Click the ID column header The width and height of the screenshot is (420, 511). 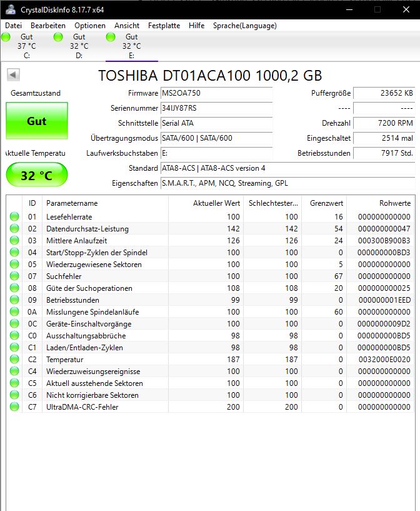32,203
